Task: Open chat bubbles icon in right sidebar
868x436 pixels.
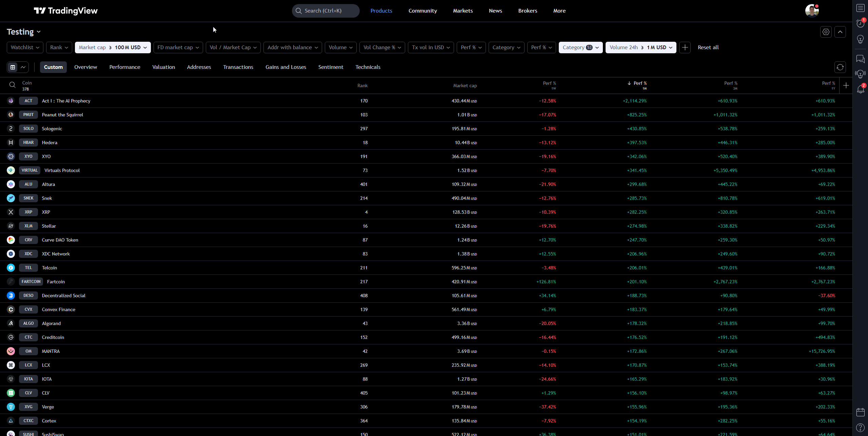Action: [861, 59]
